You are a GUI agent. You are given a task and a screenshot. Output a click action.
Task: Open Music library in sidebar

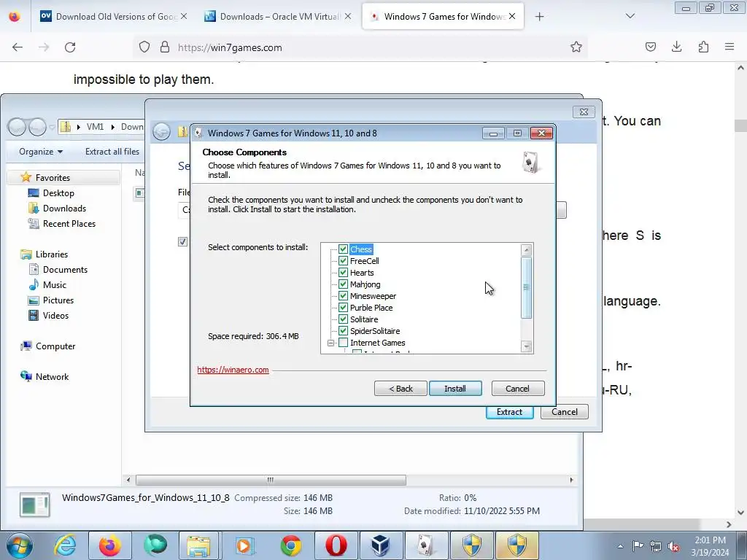coord(54,285)
